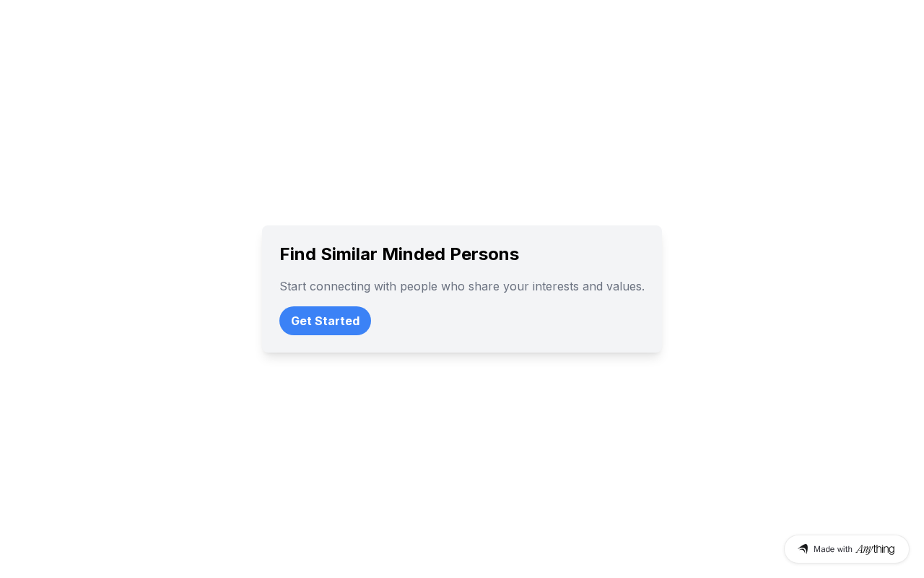Click the bird logo icon in badge
Screen dimensions: 924x578
tap(803, 549)
